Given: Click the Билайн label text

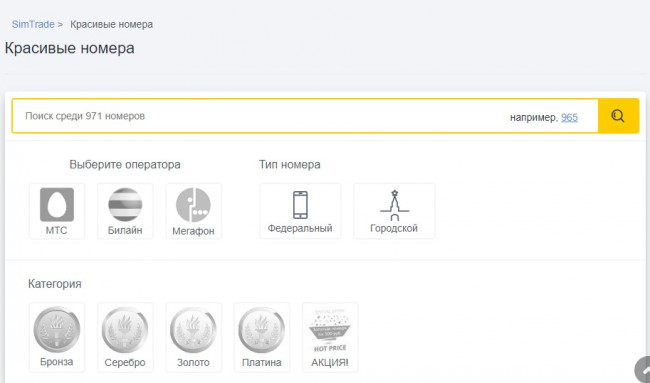Looking at the screenshot, I should pyautogui.click(x=125, y=230).
